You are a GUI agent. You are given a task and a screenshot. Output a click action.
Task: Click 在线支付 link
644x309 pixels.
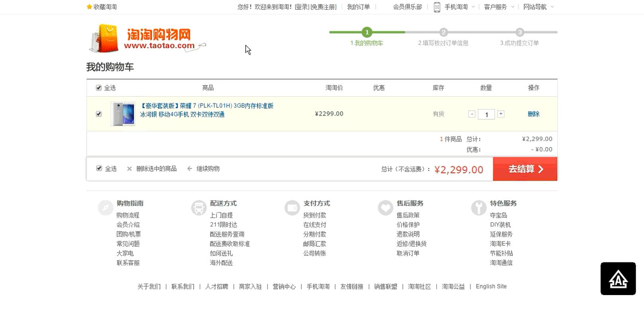[x=314, y=225]
